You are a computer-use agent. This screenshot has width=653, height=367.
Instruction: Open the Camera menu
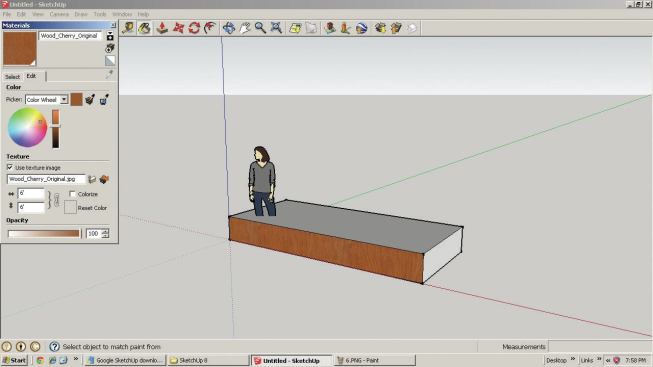coord(59,14)
